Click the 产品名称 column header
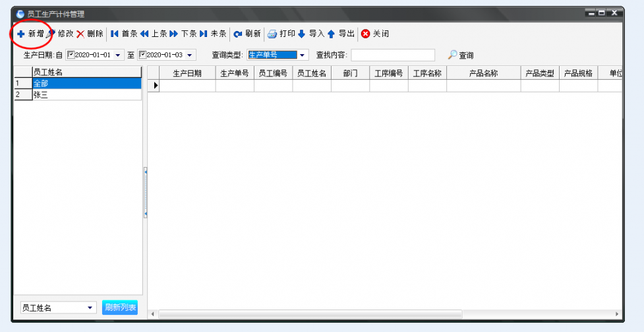 (x=484, y=73)
